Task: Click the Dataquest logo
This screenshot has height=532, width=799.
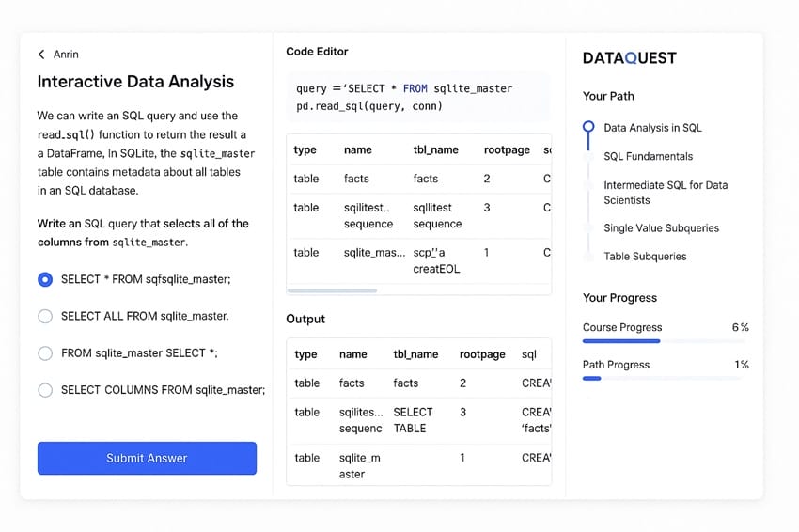Action: click(629, 58)
